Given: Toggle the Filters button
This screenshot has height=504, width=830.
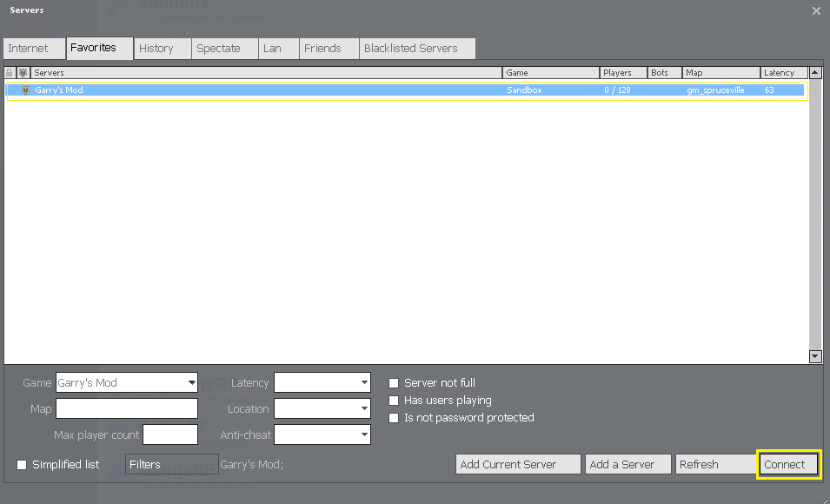Looking at the screenshot, I should 172,464.
